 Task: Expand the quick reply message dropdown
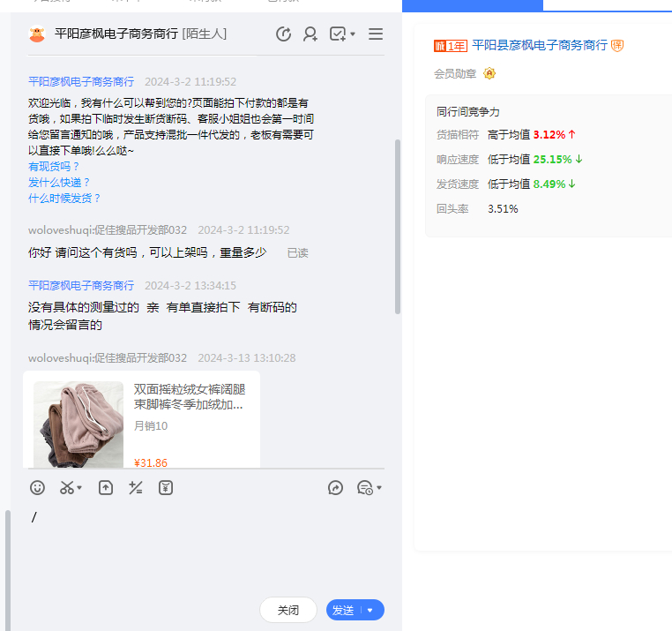pos(379,488)
